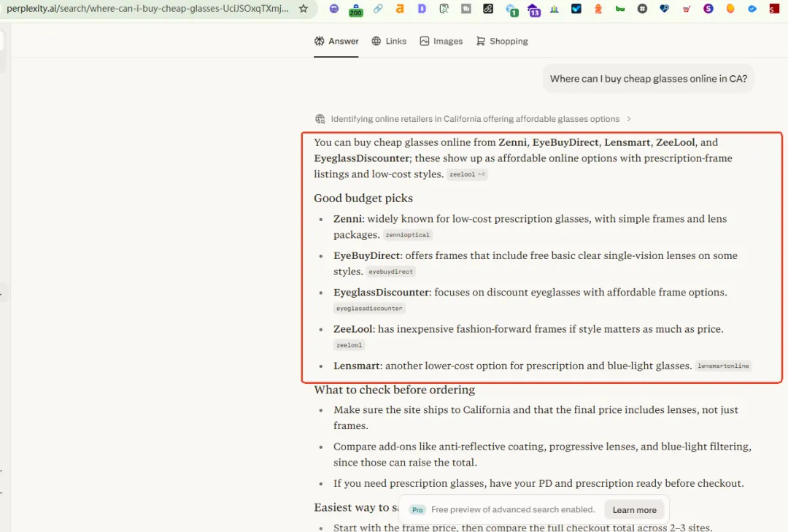Bookmark this page with the star icon

tap(303, 9)
